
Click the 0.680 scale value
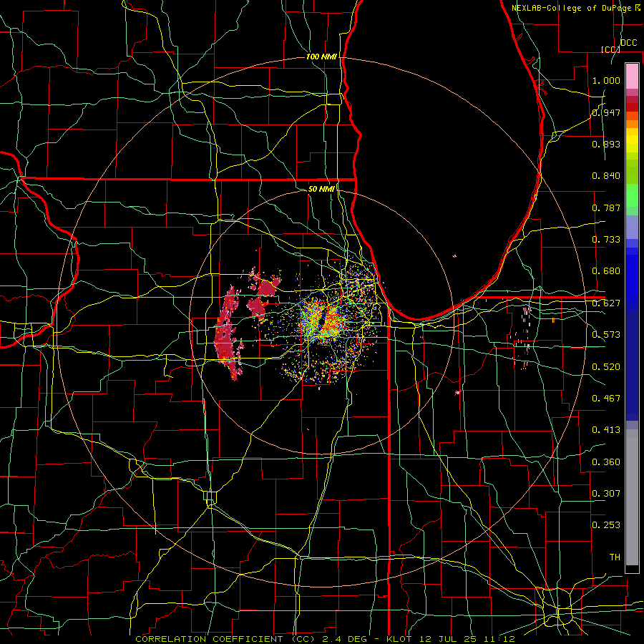606,271
